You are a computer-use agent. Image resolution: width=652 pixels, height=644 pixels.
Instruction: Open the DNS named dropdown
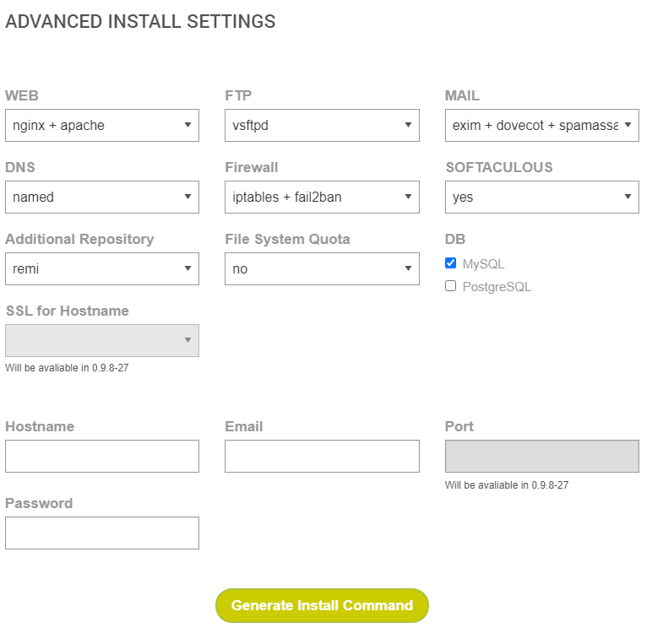[101, 198]
